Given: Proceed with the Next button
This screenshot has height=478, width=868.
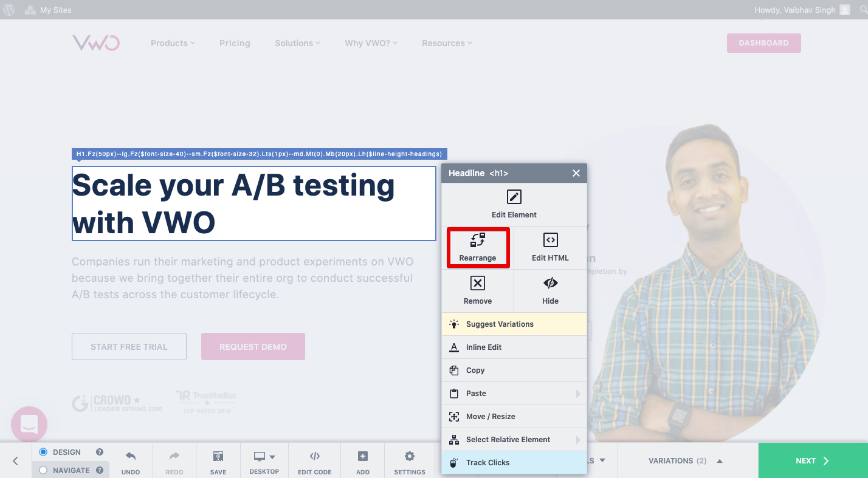Looking at the screenshot, I should click(x=813, y=461).
